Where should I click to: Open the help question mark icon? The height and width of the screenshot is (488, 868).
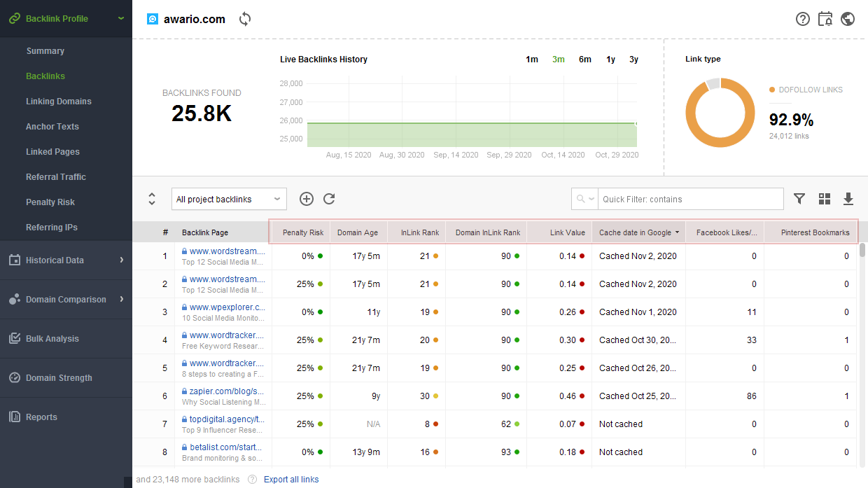[803, 19]
